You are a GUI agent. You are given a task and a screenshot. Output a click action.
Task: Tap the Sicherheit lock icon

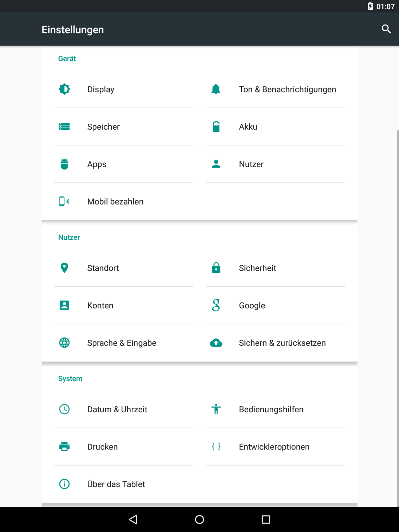coord(216,268)
